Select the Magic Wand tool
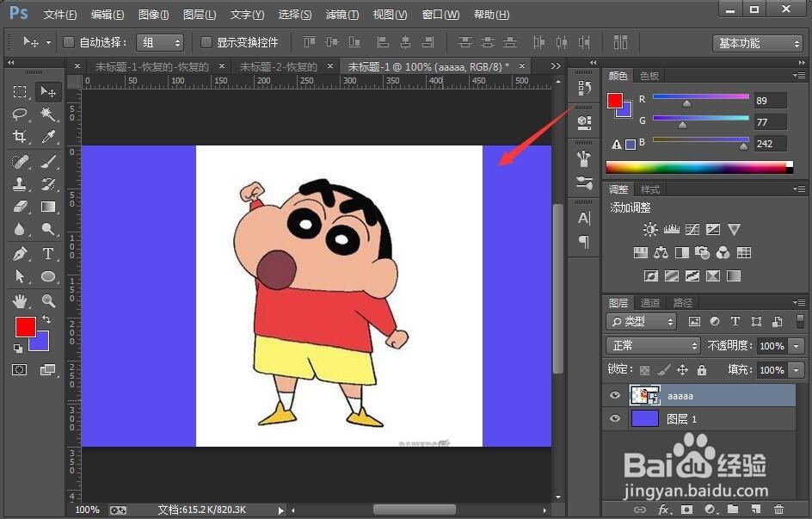Viewport: 812px width, 519px height. click(x=48, y=114)
